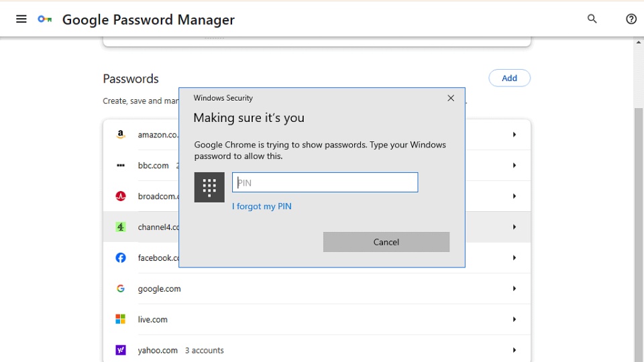This screenshot has height=362, width=644.
Task: Click the facebook favicon
Action: [120, 257]
